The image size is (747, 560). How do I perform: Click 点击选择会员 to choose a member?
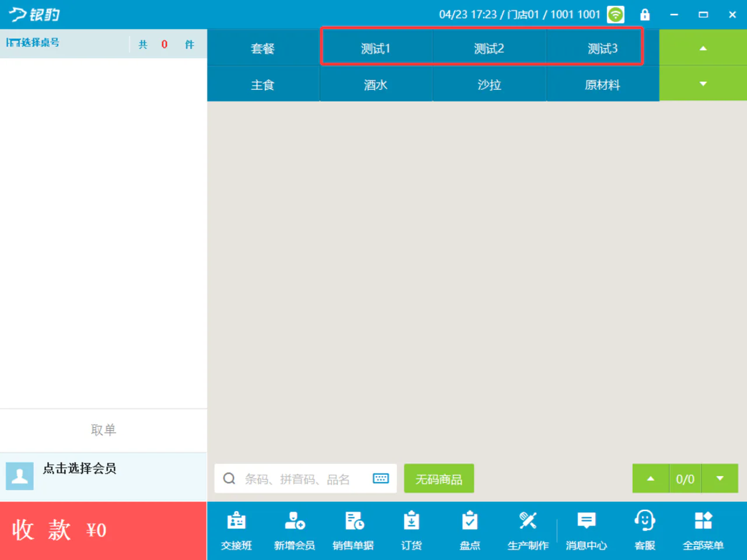79,468
